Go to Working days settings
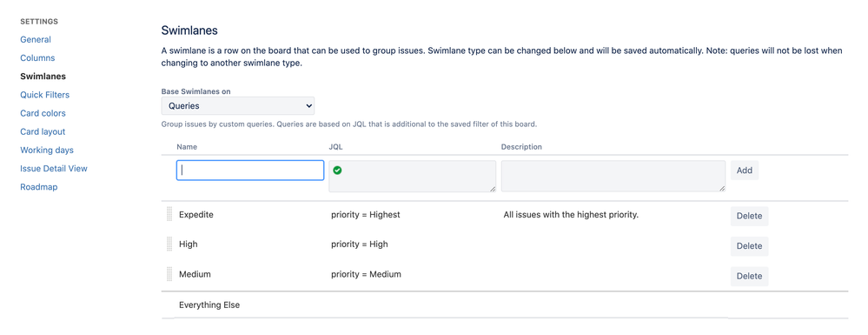 point(47,150)
